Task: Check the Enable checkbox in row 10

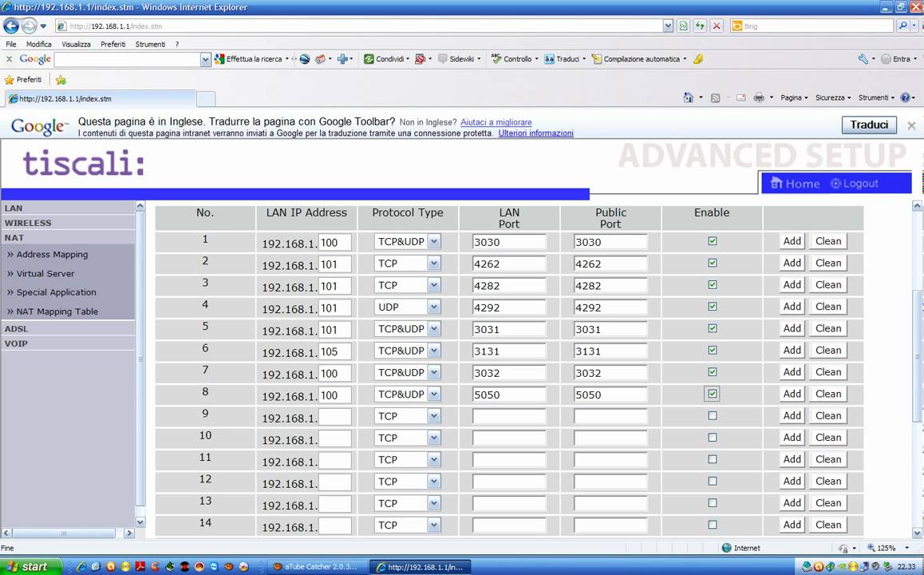Action: pyautogui.click(x=713, y=437)
